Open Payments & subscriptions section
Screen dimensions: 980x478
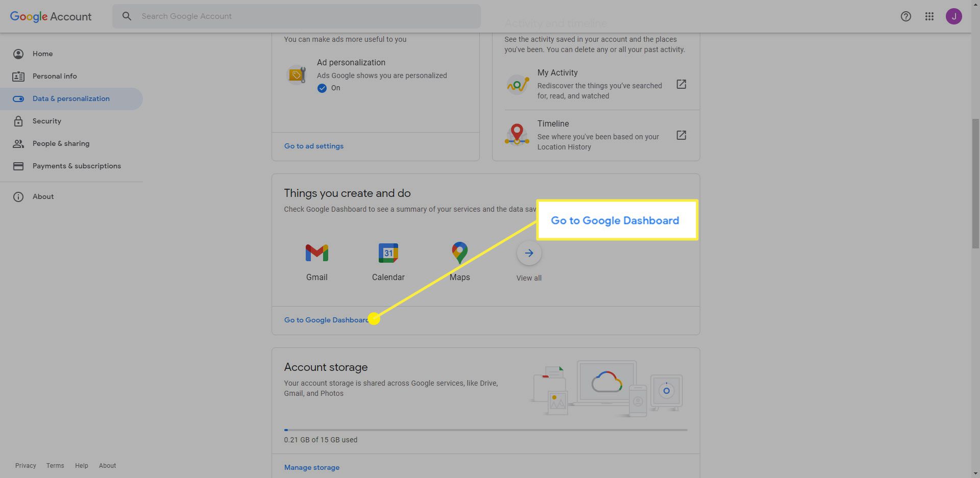[71, 166]
